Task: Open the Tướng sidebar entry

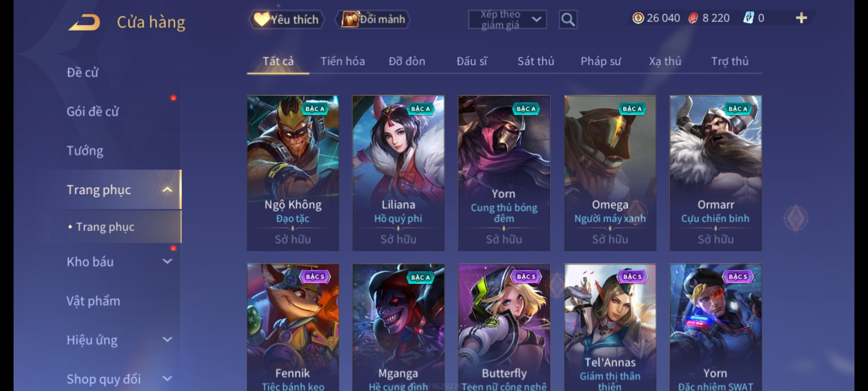Action: tap(85, 151)
